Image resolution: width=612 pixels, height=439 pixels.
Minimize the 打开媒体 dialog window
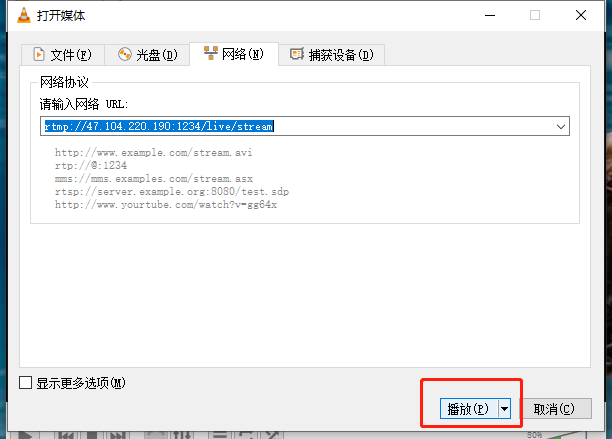pos(490,16)
